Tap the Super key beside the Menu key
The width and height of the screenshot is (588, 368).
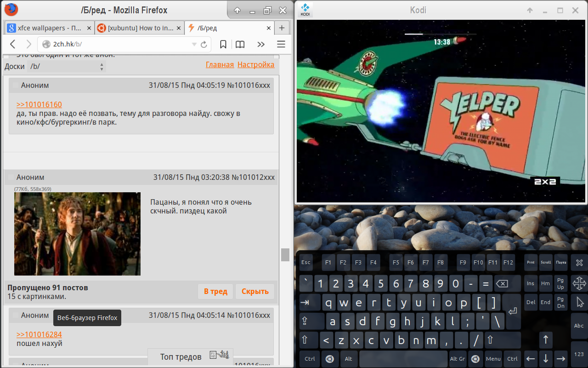475,359
